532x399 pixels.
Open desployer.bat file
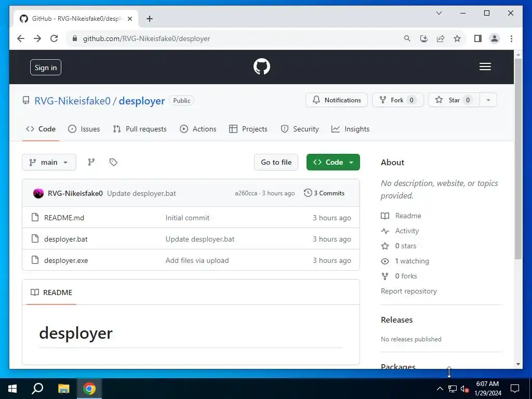tap(66, 239)
